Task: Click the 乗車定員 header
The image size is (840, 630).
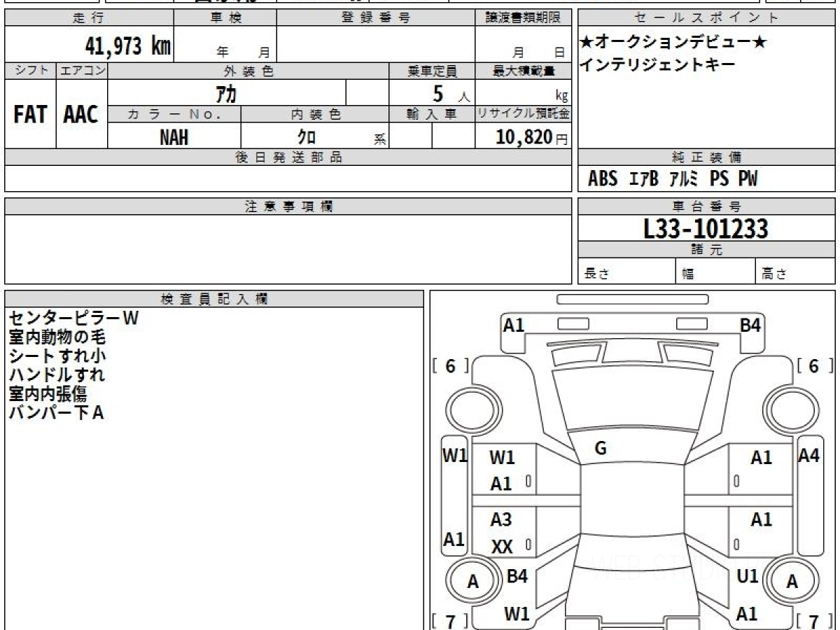Action: coord(432,71)
